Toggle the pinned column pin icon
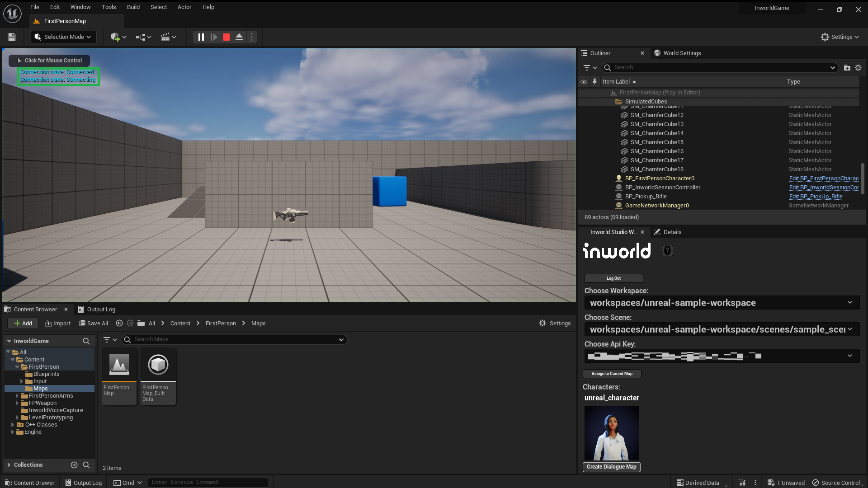868x488 pixels. [594, 82]
